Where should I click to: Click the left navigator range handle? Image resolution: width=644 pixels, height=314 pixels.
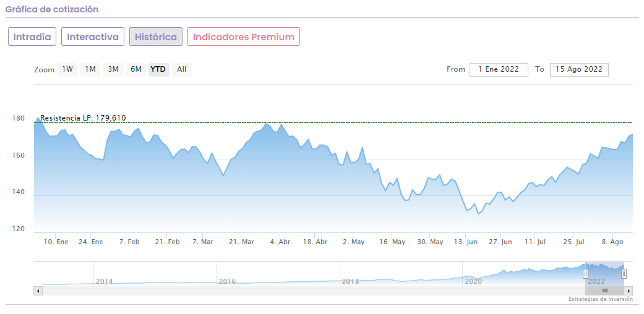pos(585,274)
